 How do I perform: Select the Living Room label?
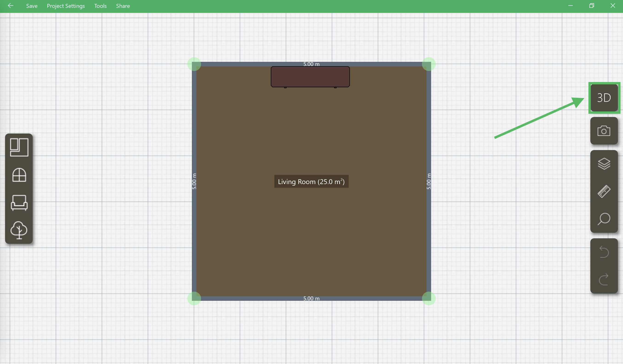point(311,182)
